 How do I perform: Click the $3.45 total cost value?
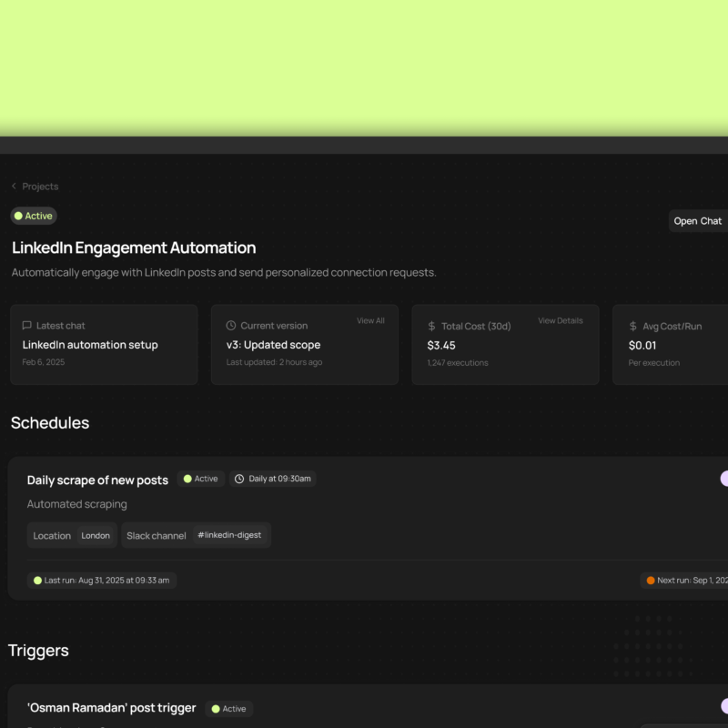click(441, 346)
